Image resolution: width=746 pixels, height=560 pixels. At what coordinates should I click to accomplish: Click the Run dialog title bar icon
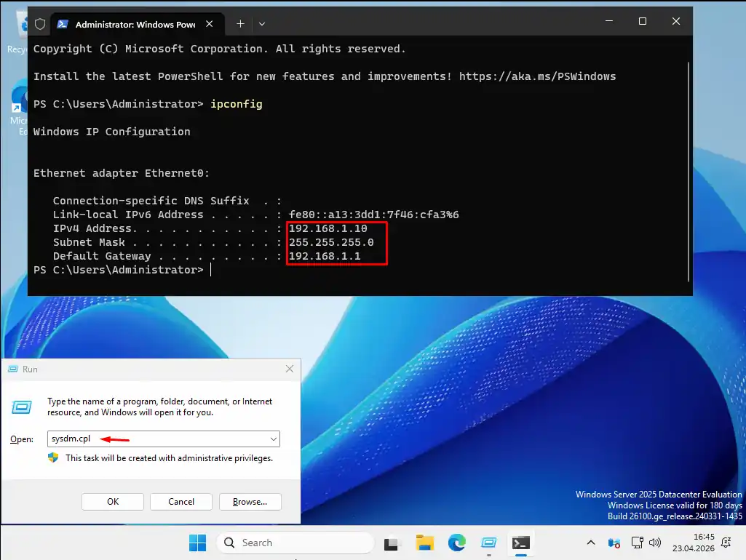pos(13,369)
